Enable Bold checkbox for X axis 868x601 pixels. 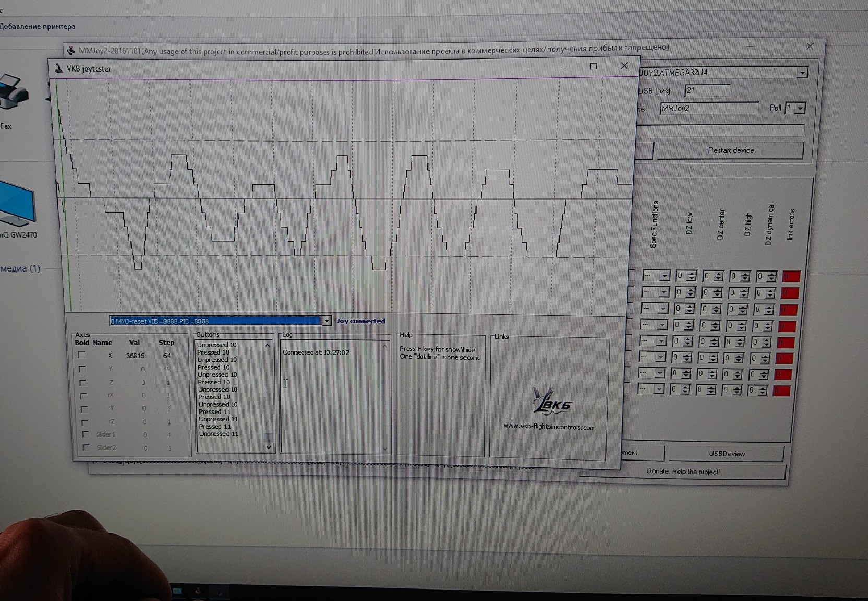click(81, 355)
